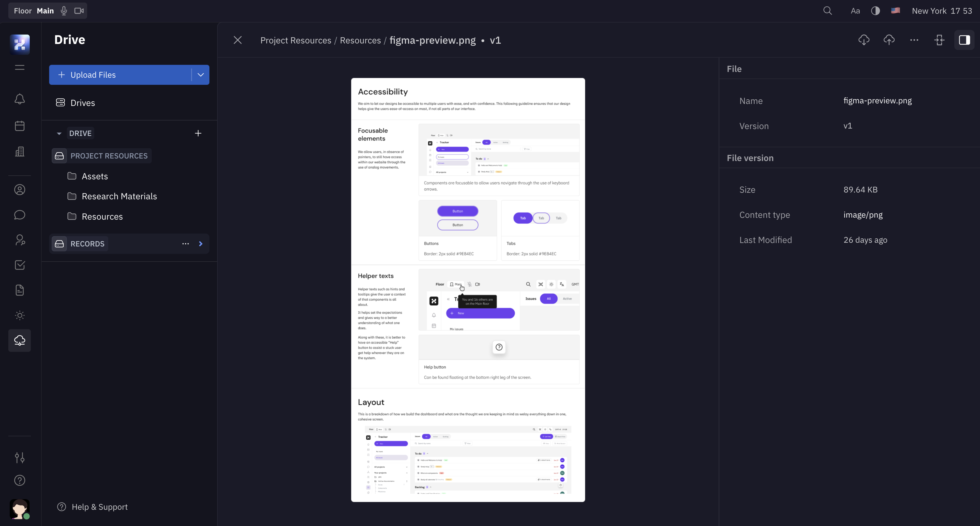Open the chat bubble icon in sidebar
Image resolution: width=980 pixels, height=526 pixels.
(x=20, y=215)
